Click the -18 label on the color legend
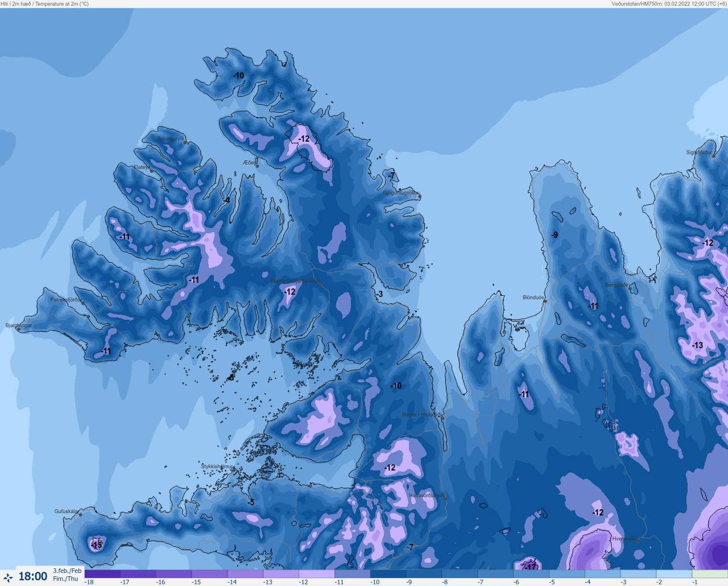The width and height of the screenshot is (728, 586). pyautogui.click(x=89, y=582)
